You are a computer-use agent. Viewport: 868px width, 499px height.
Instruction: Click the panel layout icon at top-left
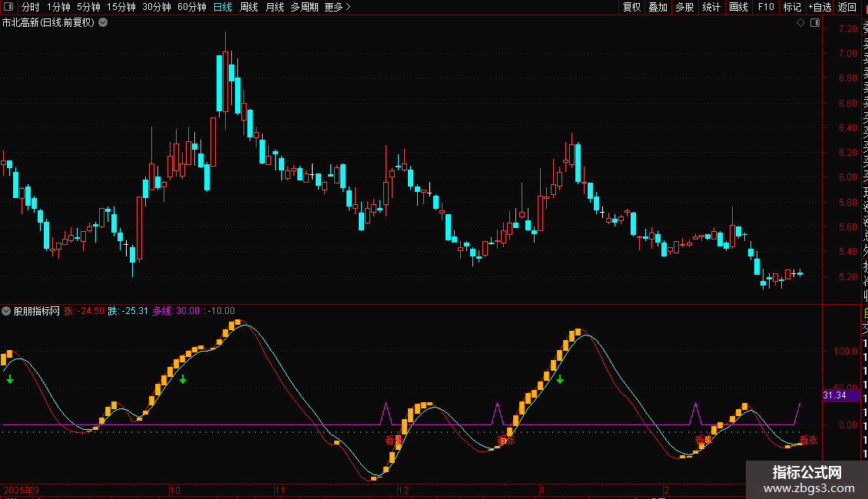[x=8, y=7]
